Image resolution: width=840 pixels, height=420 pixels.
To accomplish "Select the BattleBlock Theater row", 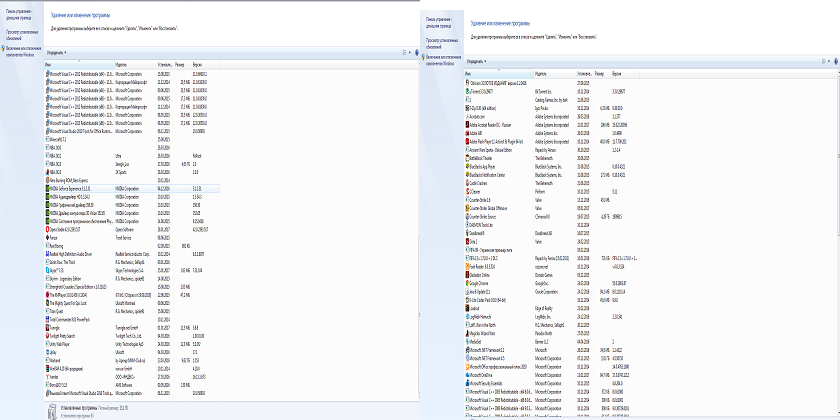I will 552,158.
